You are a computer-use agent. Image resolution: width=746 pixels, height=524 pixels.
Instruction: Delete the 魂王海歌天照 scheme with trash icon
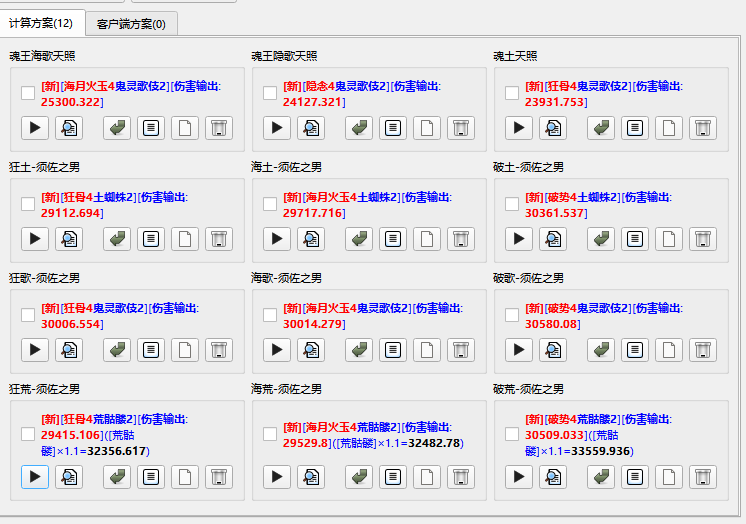coord(219,128)
